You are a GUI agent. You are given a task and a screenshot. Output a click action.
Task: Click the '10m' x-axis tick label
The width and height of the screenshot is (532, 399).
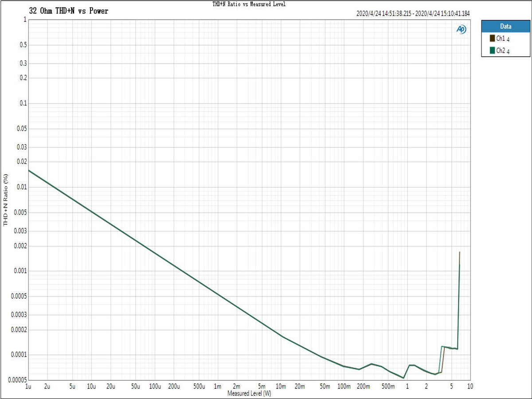point(281,387)
